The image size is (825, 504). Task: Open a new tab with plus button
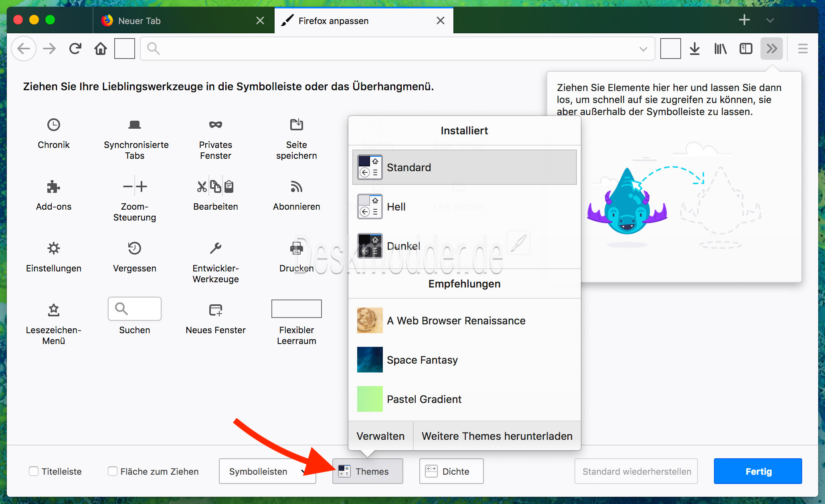click(744, 20)
